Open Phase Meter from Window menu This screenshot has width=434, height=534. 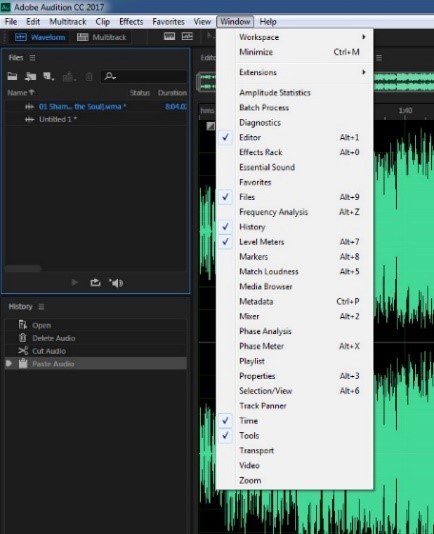point(294,346)
